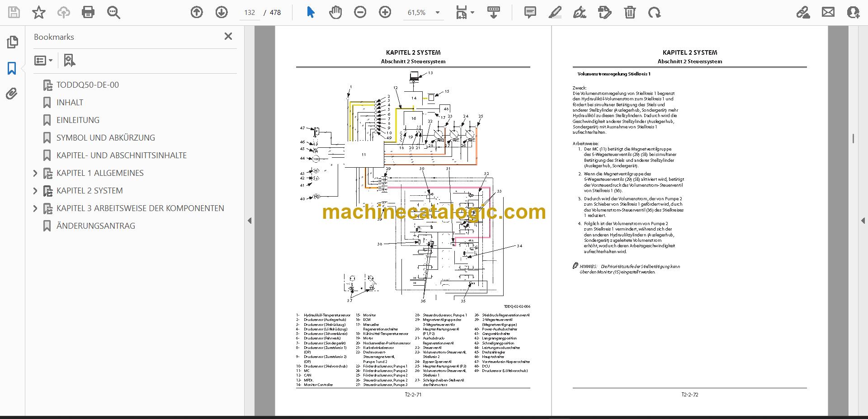Select the Highlight text pen tool
This screenshot has width=868, height=419.
555,12
